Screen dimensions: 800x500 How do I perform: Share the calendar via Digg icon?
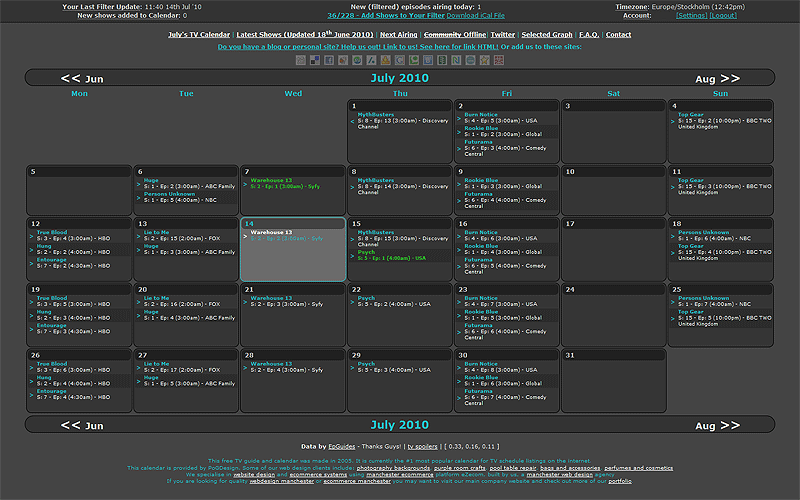(x=301, y=60)
